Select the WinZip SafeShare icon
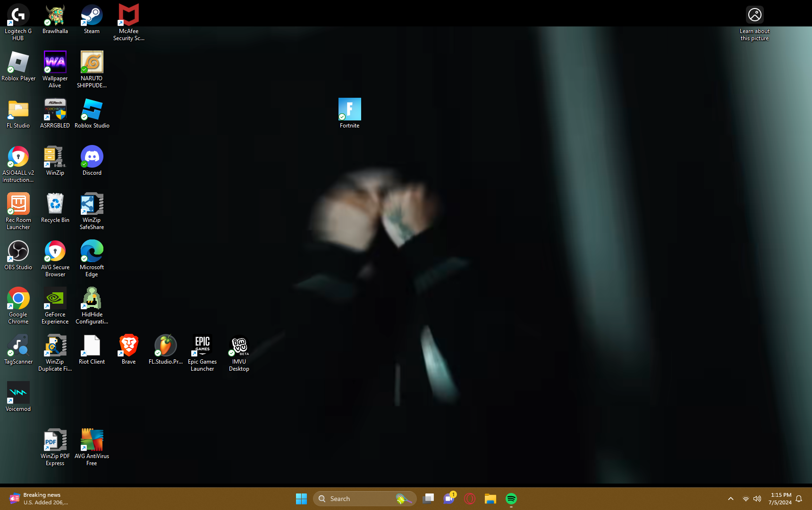Viewport: 812px width, 510px height. click(92, 211)
